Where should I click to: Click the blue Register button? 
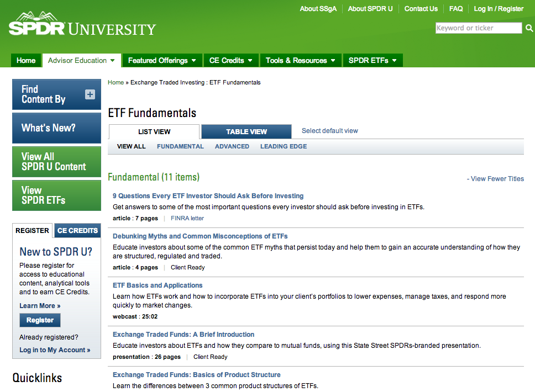40,320
